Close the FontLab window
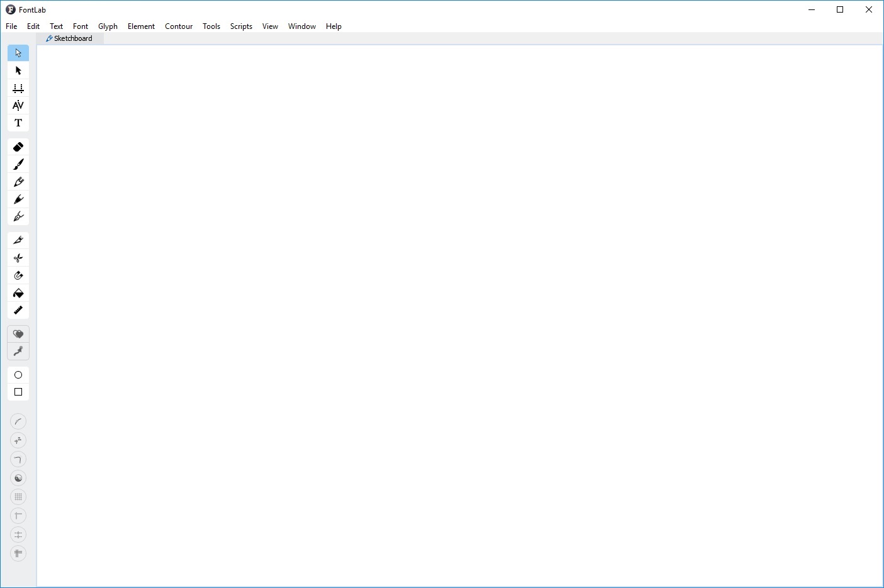The width and height of the screenshot is (884, 588). pyautogui.click(x=869, y=9)
